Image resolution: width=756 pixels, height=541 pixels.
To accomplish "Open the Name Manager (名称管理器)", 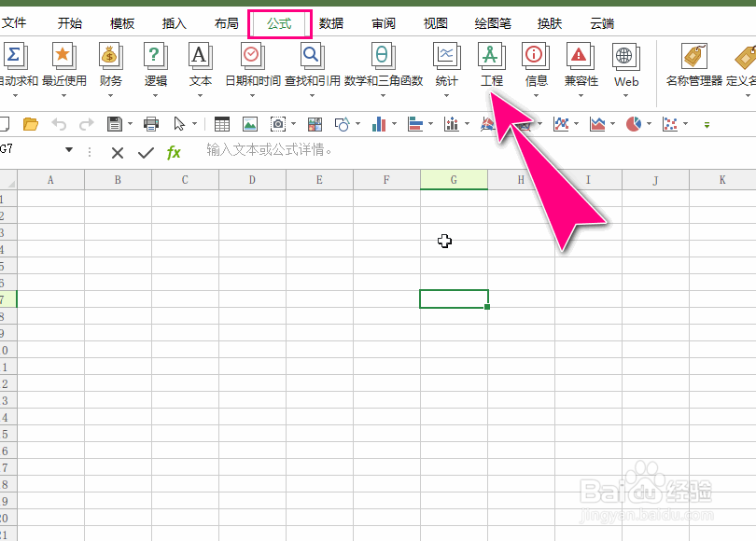I will (694, 65).
